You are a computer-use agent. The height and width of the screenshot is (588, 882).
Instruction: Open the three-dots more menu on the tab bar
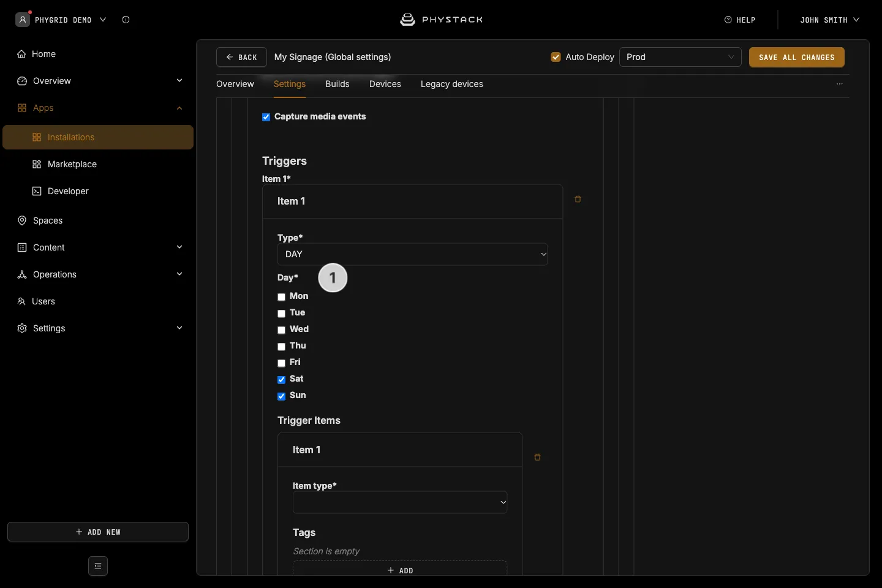point(840,84)
